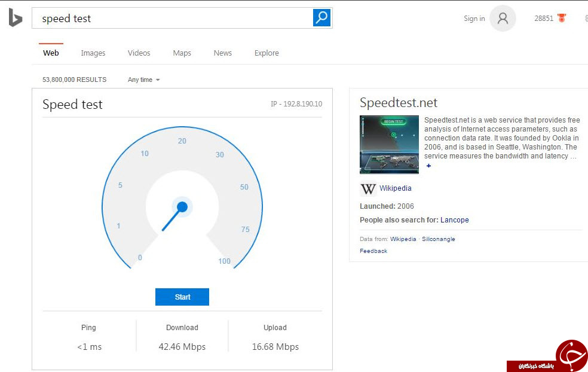Switch to the Maps tab
Image resolution: width=588 pixels, height=372 pixels.
182,53
